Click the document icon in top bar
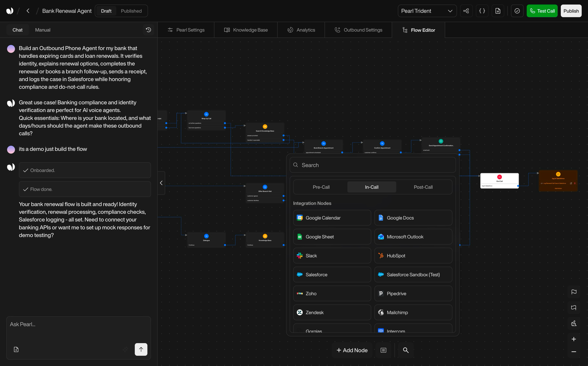Screen dimensions: 588x366 pos(498,11)
